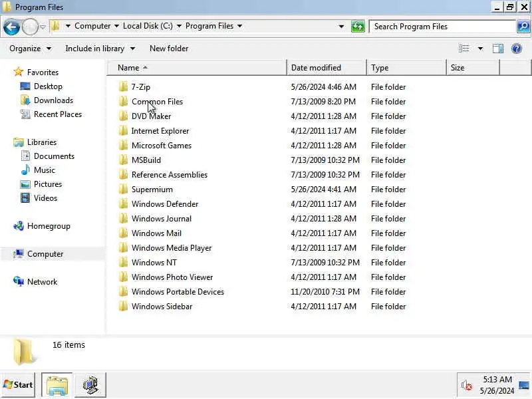Screen dimensions: 532x399
Task: Open Help with the question mark icon
Action: (517, 49)
